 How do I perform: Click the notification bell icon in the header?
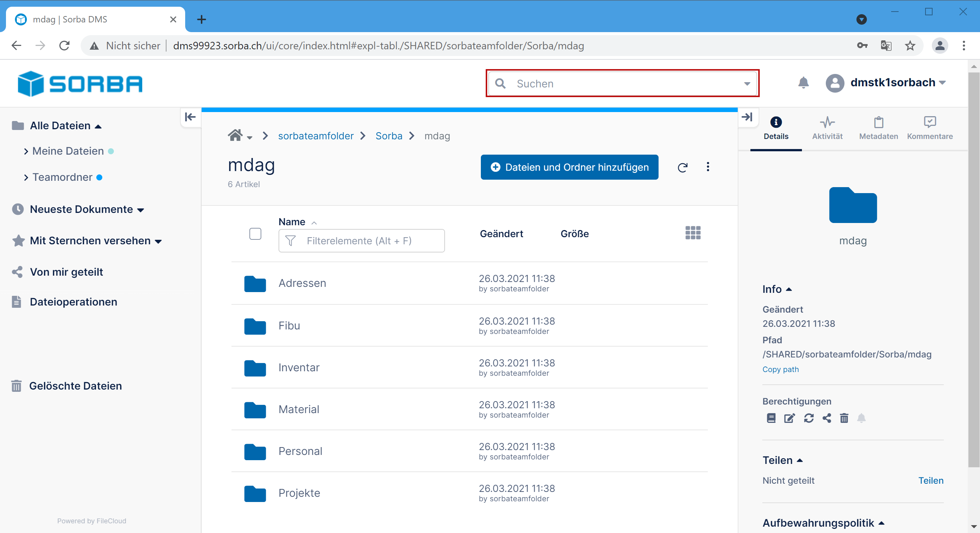point(803,83)
